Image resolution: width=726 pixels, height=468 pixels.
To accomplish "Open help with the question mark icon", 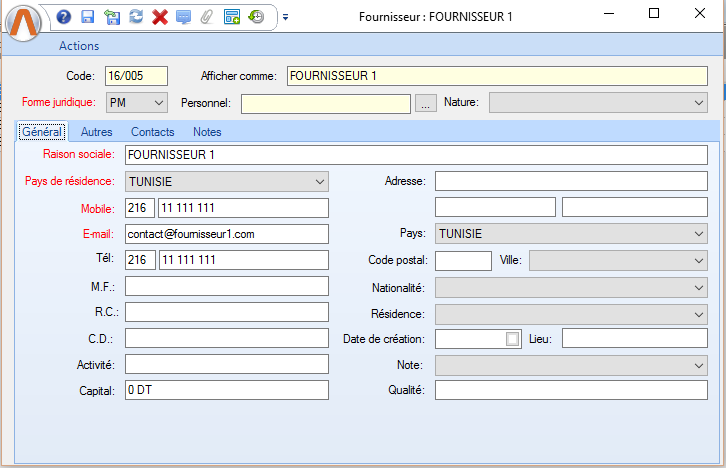I will pos(64,16).
